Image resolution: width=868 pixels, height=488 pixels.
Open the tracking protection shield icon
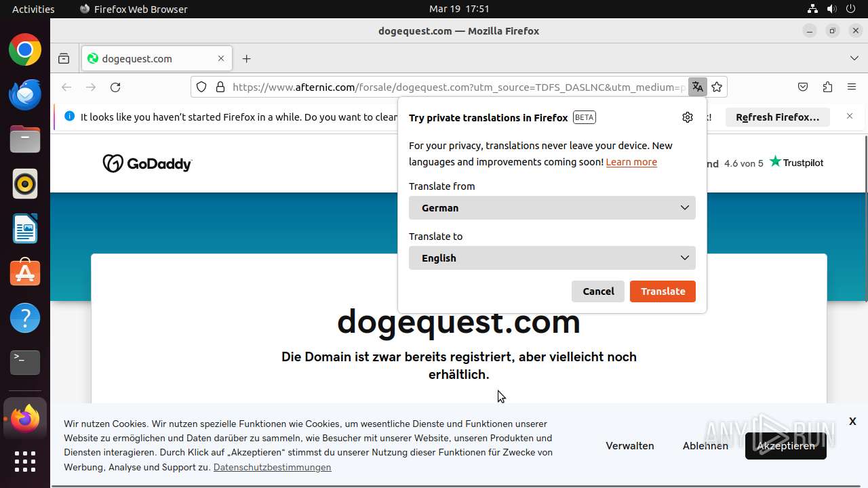click(x=201, y=87)
